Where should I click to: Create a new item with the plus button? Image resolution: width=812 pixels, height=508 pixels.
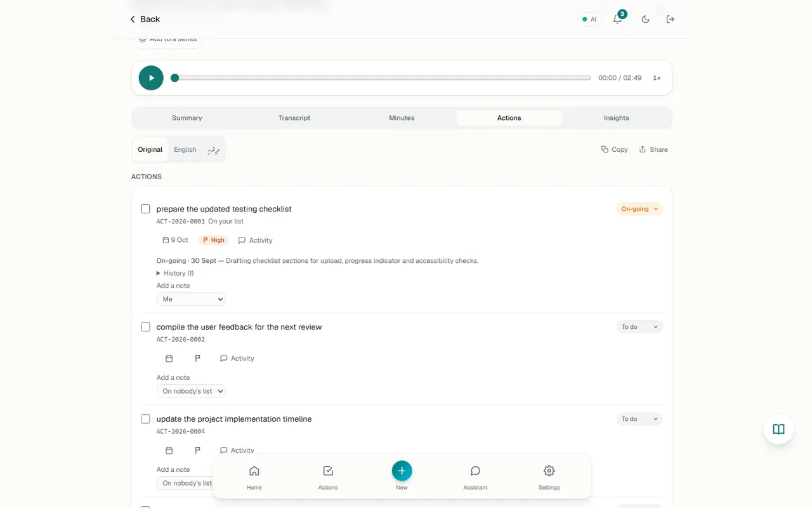402,471
